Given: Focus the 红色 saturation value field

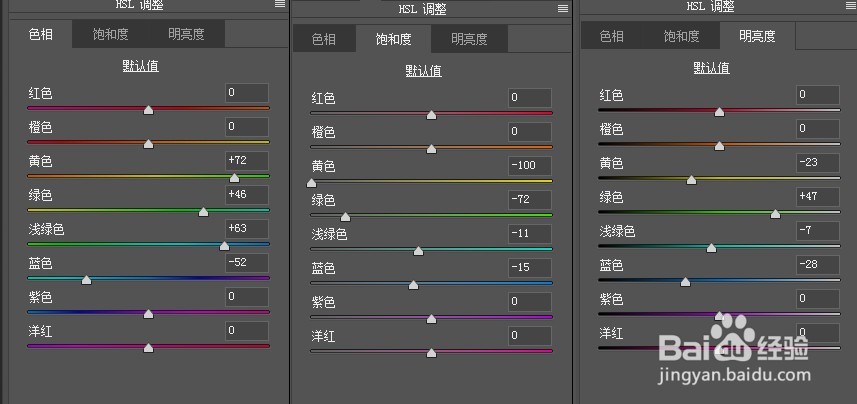Looking at the screenshot, I should (530, 98).
